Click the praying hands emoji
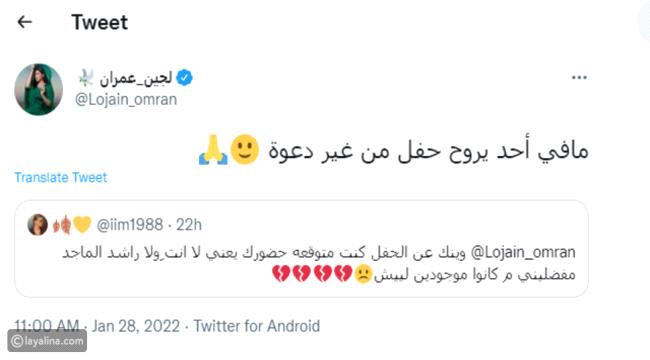Viewport: 650px width, 360px height. coord(213,150)
